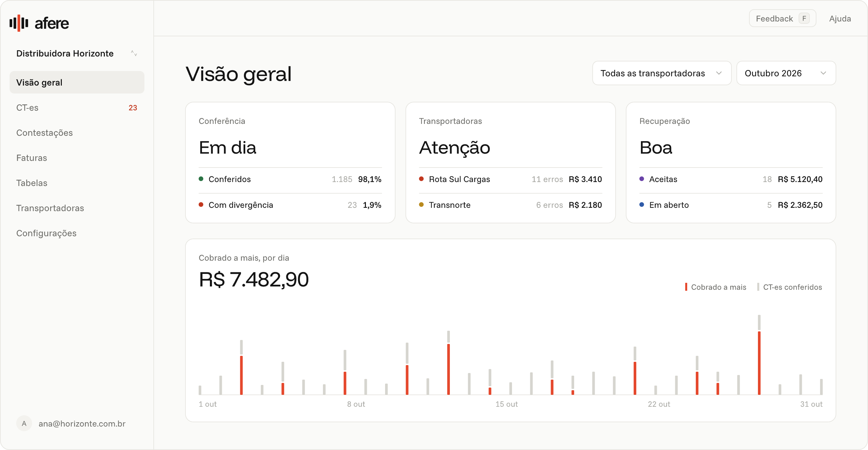
Task: Click the R$ 7.482,90 total value
Action: (254, 280)
